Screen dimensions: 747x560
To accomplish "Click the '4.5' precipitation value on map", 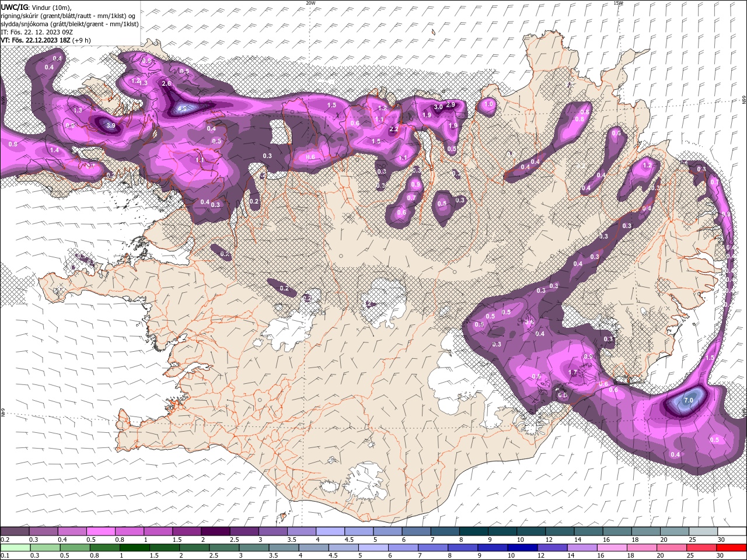I will [x=182, y=108].
